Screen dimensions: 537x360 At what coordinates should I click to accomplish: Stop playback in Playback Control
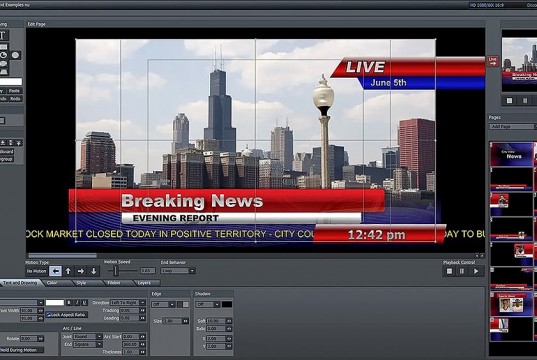[449, 271]
